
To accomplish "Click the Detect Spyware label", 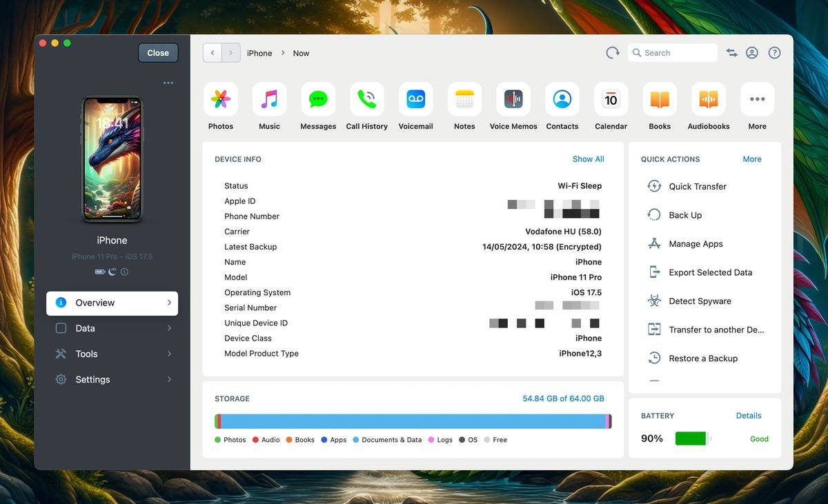I will coord(700,301).
